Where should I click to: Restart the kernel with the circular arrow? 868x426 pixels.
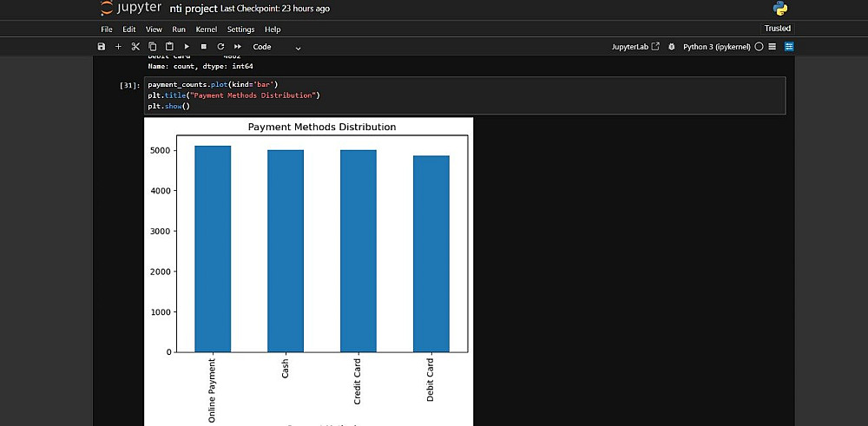coord(220,47)
